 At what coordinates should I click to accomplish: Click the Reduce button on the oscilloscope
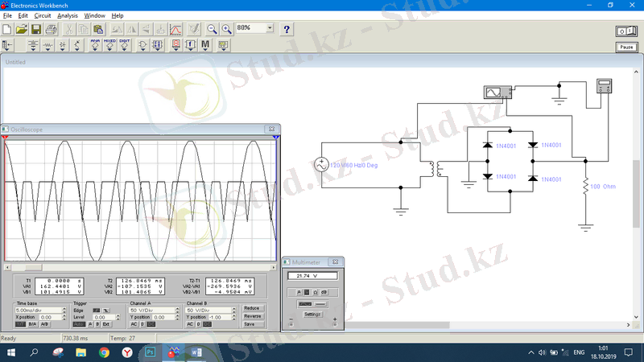(x=252, y=308)
